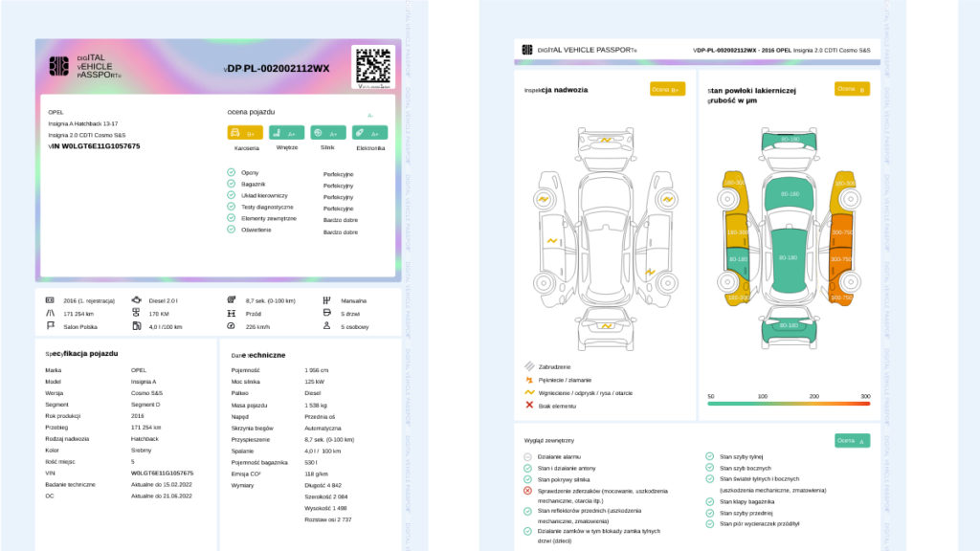Viewport: 980px width, 551px height.
Task: Select the VDP PL-002002112WX passport number
Action: click(x=277, y=69)
